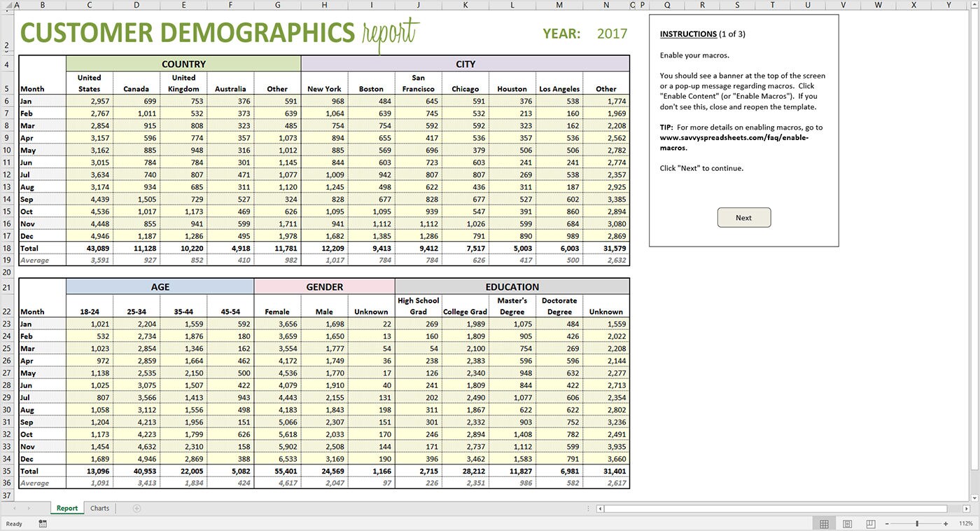Click the 112% zoom level indicator
The height and width of the screenshot is (531, 980).
point(967,523)
